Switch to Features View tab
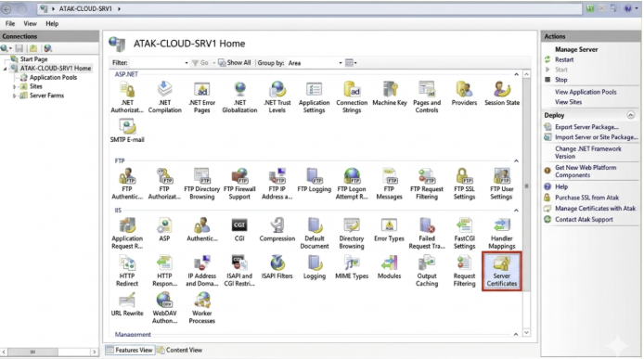The height and width of the screenshot is (359, 644). [x=130, y=350]
